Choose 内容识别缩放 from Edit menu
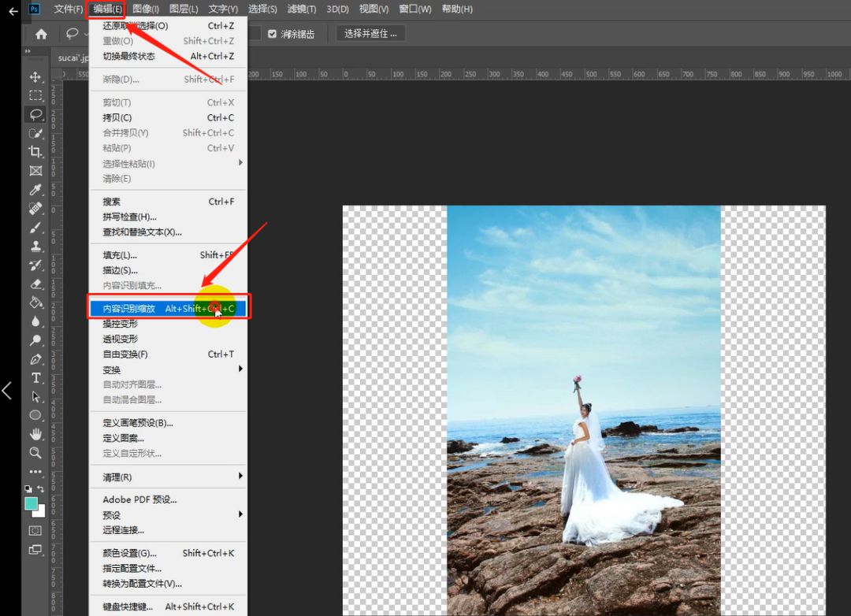 pyautogui.click(x=169, y=308)
